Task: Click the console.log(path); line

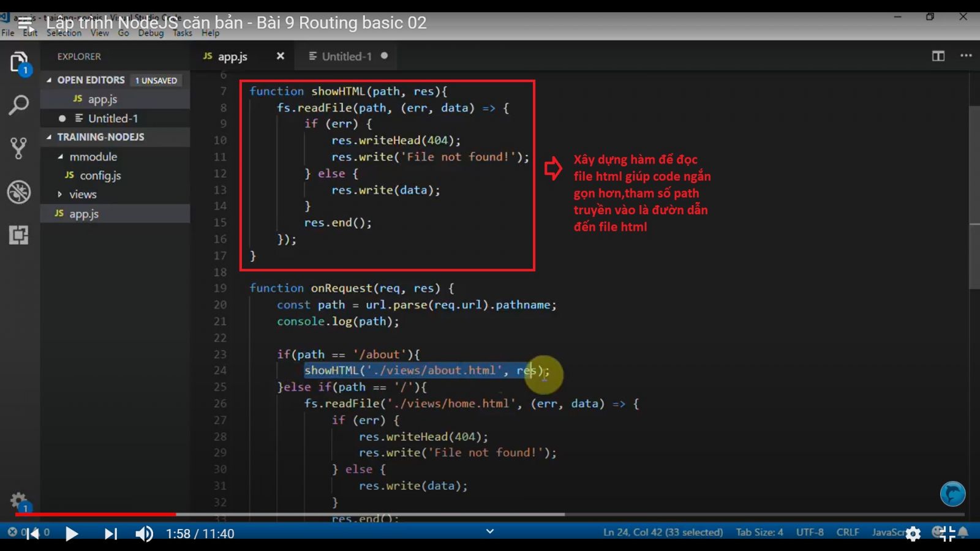Action: (x=337, y=321)
